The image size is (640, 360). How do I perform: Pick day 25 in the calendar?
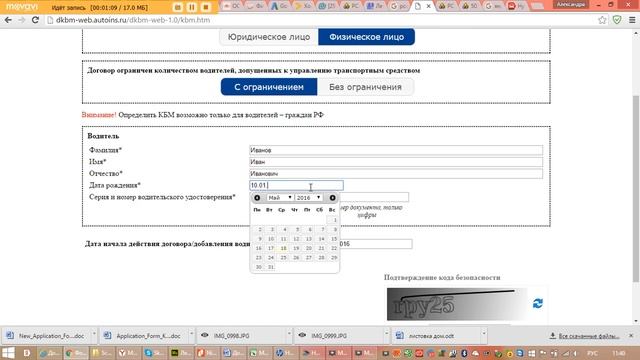(283, 258)
